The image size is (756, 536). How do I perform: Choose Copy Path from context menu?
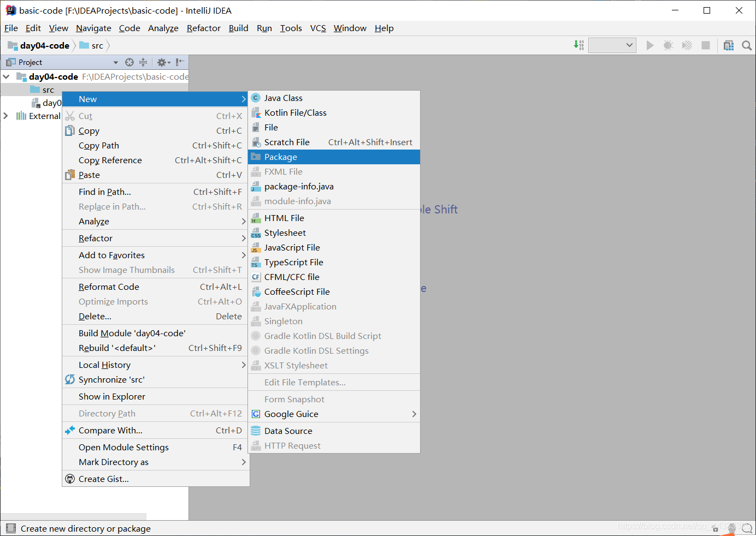click(x=155, y=146)
